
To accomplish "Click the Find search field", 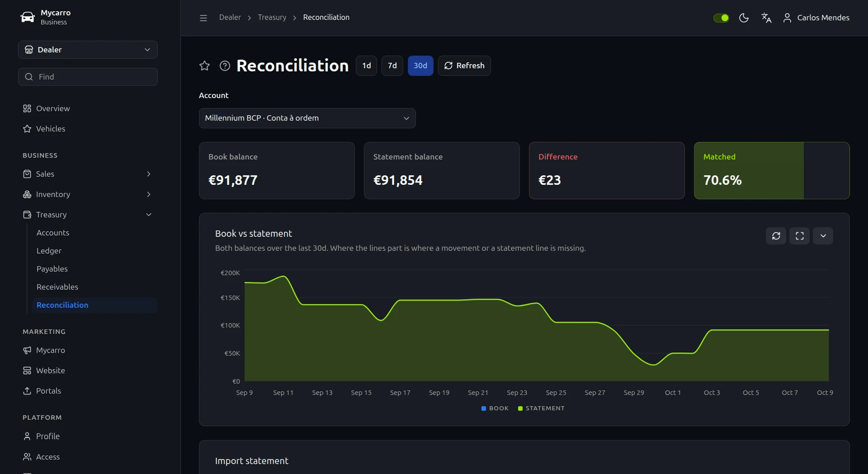I will [88, 77].
